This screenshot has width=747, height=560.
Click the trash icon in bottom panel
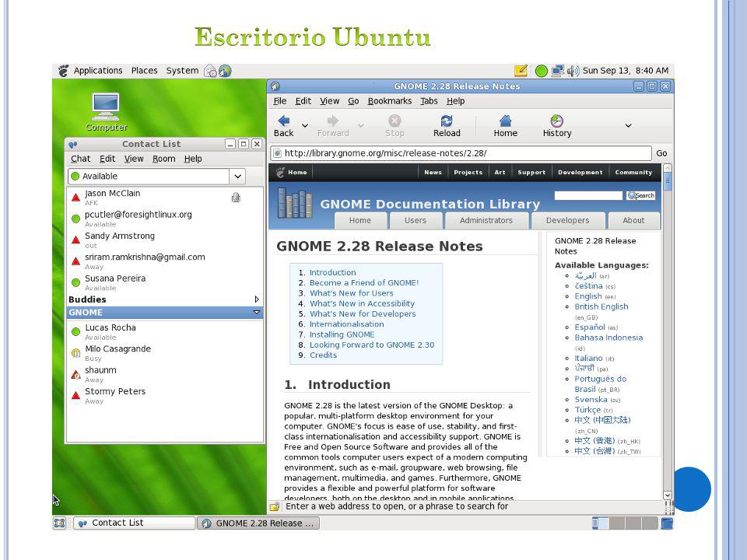pos(667,523)
